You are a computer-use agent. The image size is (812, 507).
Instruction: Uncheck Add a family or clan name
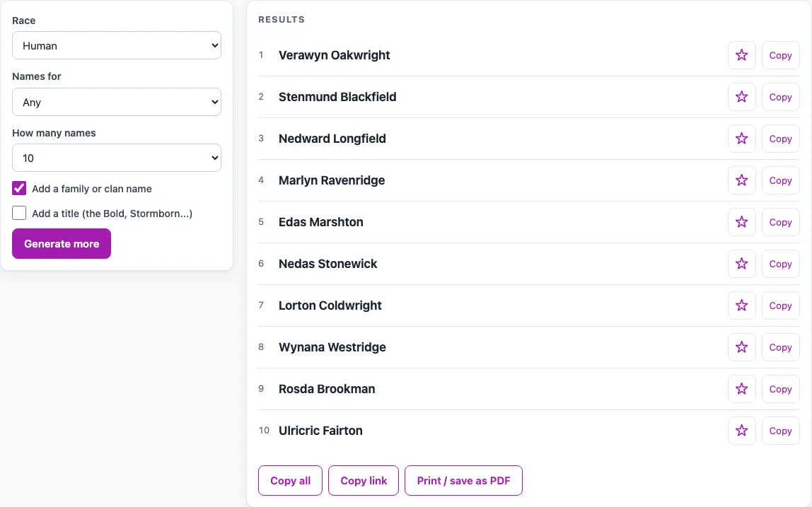pyautogui.click(x=19, y=189)
